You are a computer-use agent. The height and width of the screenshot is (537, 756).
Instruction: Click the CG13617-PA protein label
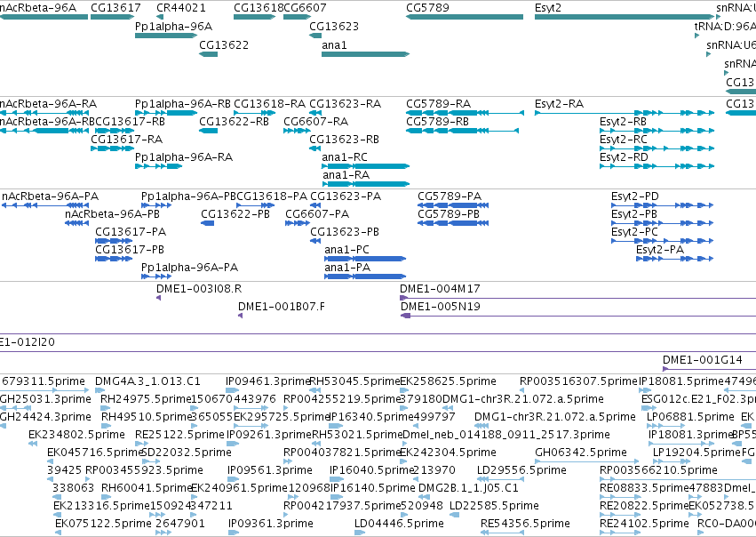click(x=131, y=232)
